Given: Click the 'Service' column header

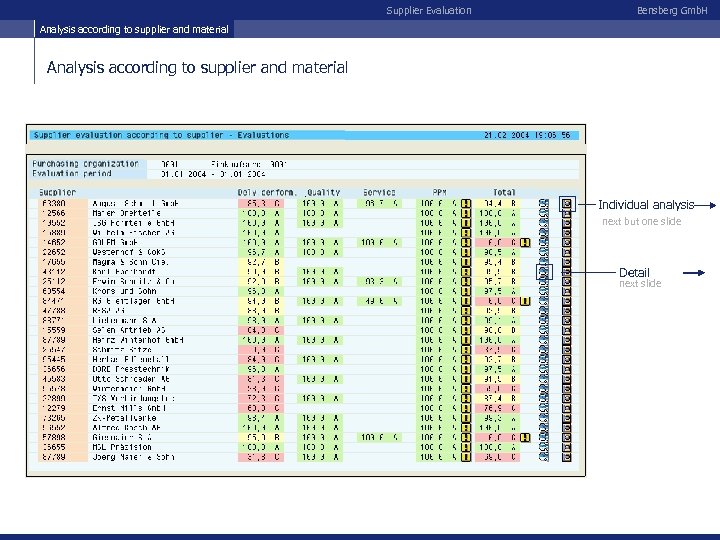Looking at the screenshot, I should pyautogui.click(x=379, y=192).
